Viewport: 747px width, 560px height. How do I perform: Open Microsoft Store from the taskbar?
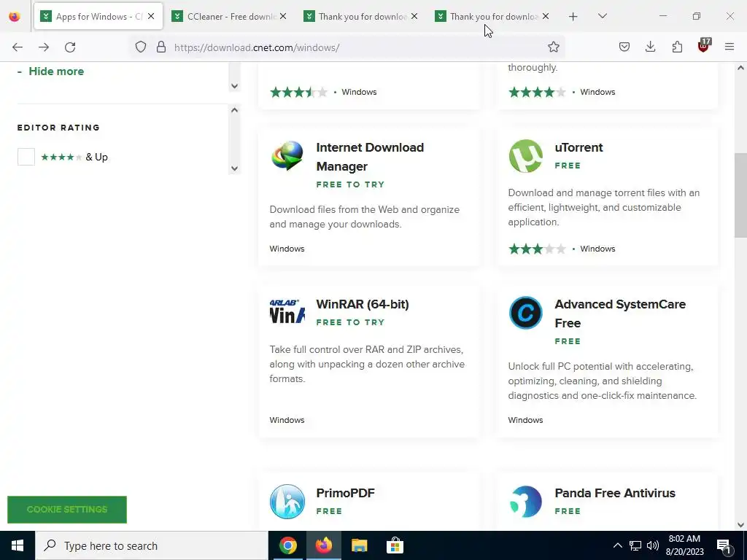tap(395, 545)
